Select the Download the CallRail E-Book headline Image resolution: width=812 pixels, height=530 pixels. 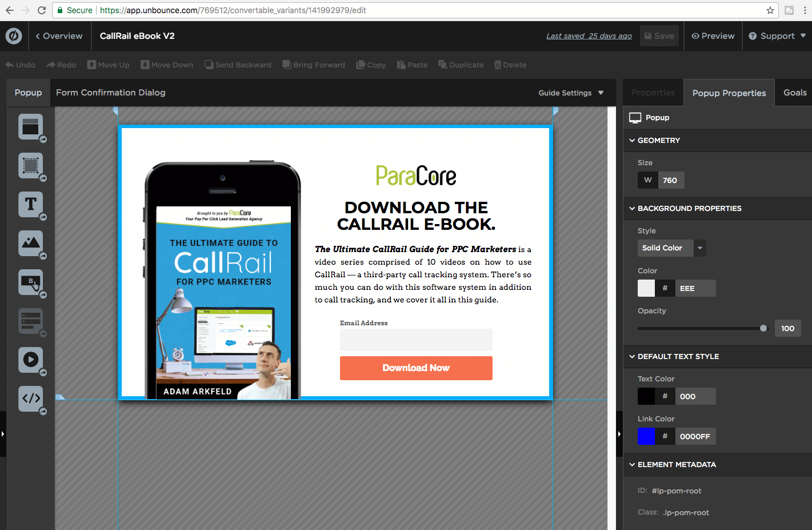click(x=416, y=216)
